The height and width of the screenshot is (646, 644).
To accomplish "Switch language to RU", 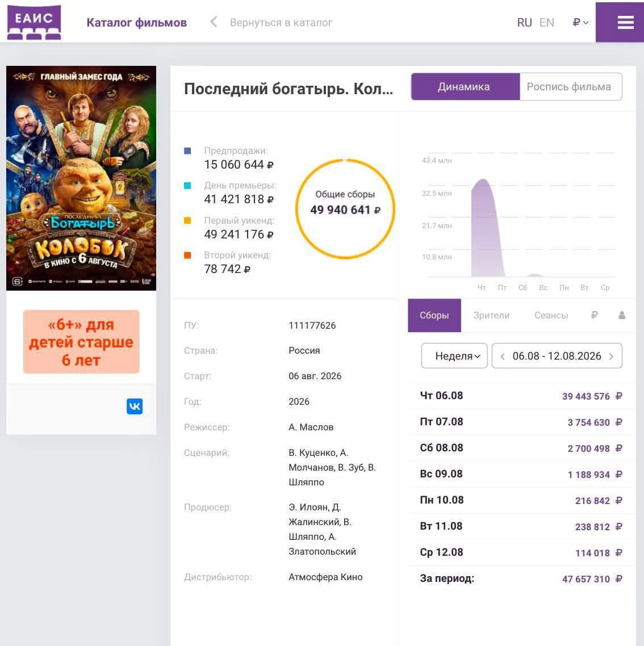I will pyautogui.click(x=524, y=23).
